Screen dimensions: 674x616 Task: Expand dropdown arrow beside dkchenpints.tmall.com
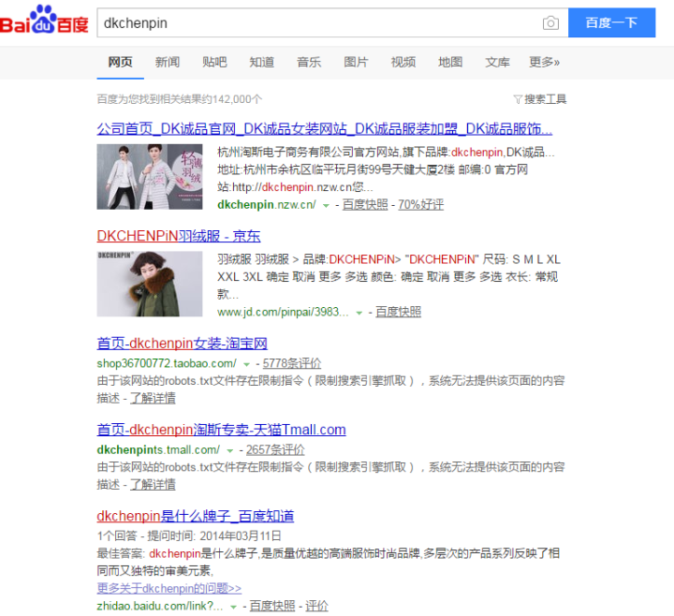[x=230, y=451]
